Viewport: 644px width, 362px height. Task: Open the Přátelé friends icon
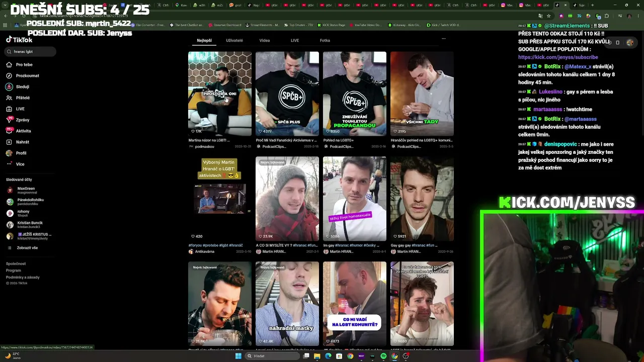9,98
